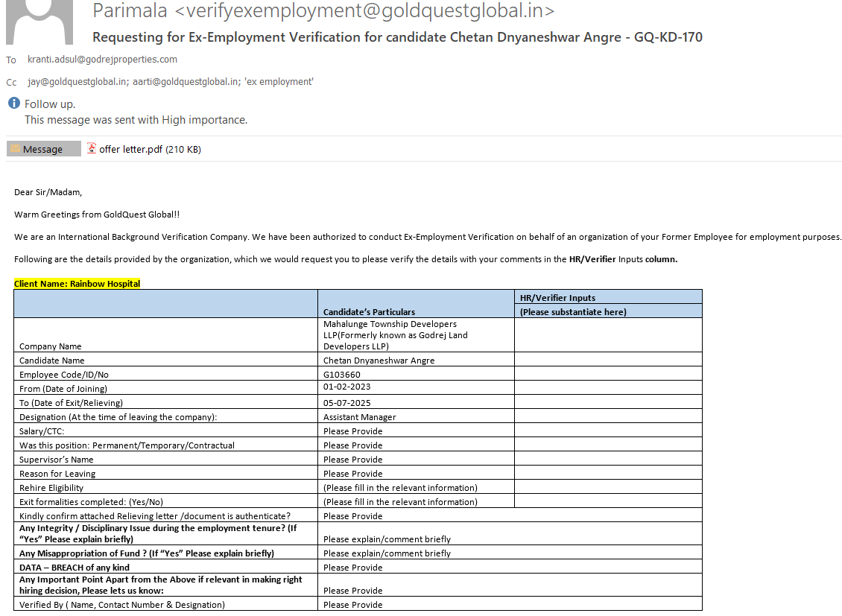
Task: Click HR/Verifier input cell for Candidate Name
Action: pos(607,360)
